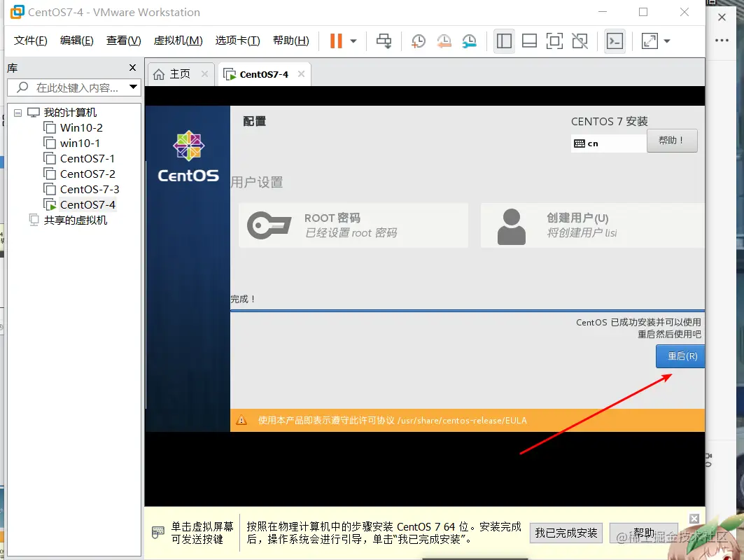Screen dimensions: 744x560
Task: Close the background window with the X
Action: click(x=722, y=17)
